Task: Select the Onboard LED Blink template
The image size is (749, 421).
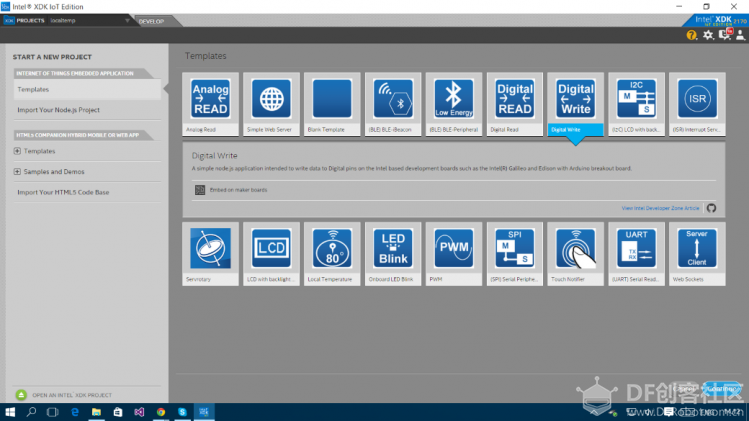Action: pos(393,254)
